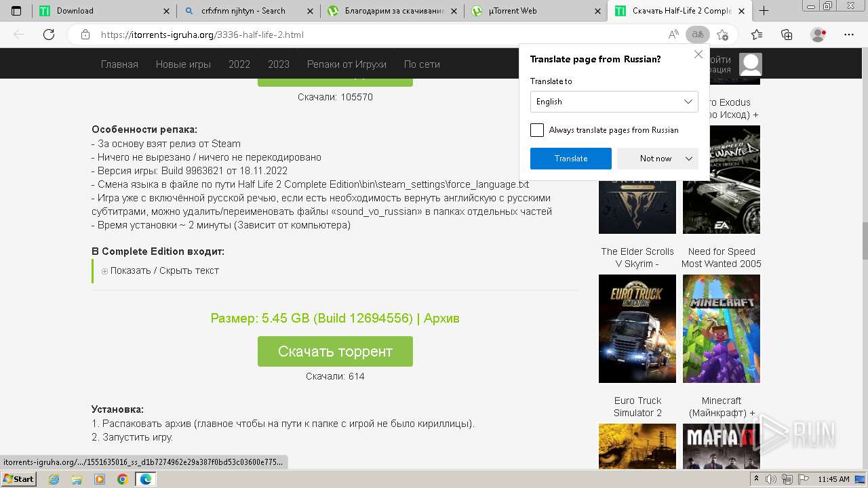The width and height of the screenshot is (868, 488).
Task: Open the Mafia II game thumbnail
Action: click(x=722, y=446)
